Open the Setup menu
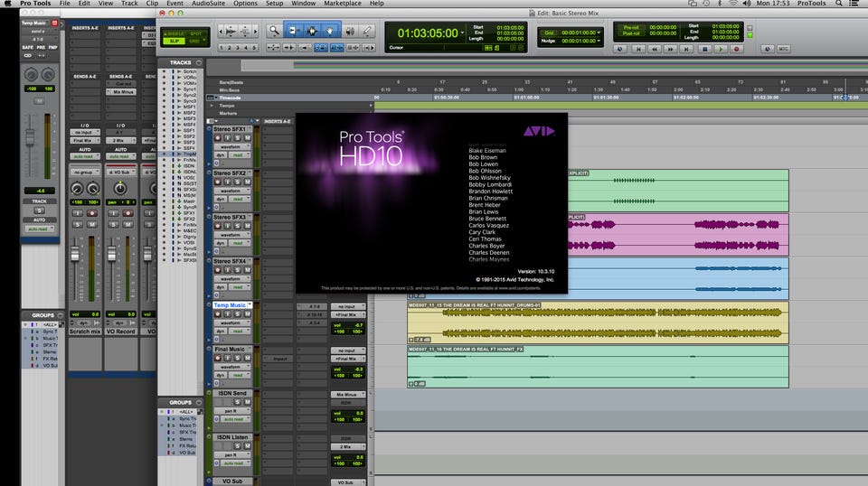This screenshot has width=868, height=486. (x=274, y=4)
